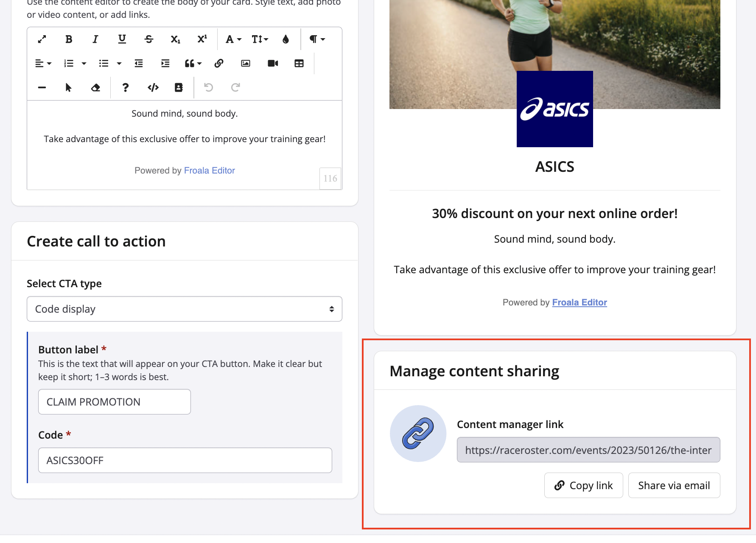The image size is (756, 543).
Task: Click the Share via email button
Action: pyautogui.click(x=674, y=485)
